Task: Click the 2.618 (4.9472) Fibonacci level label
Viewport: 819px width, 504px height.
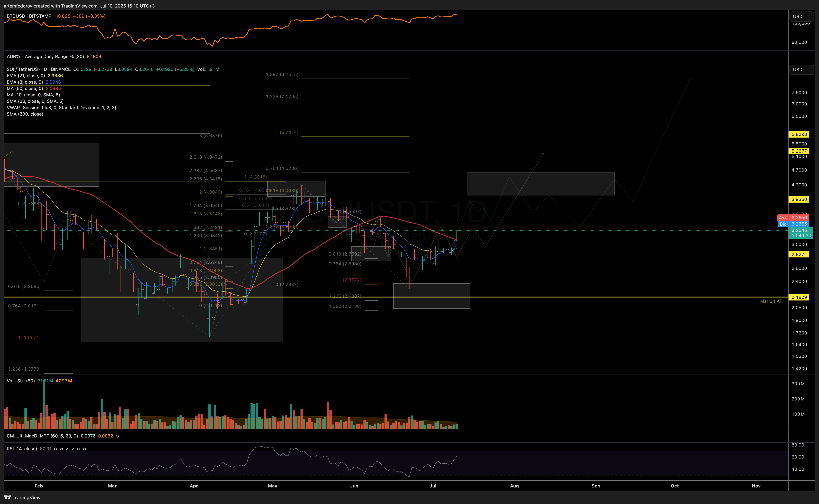Action: pos(206,157)
